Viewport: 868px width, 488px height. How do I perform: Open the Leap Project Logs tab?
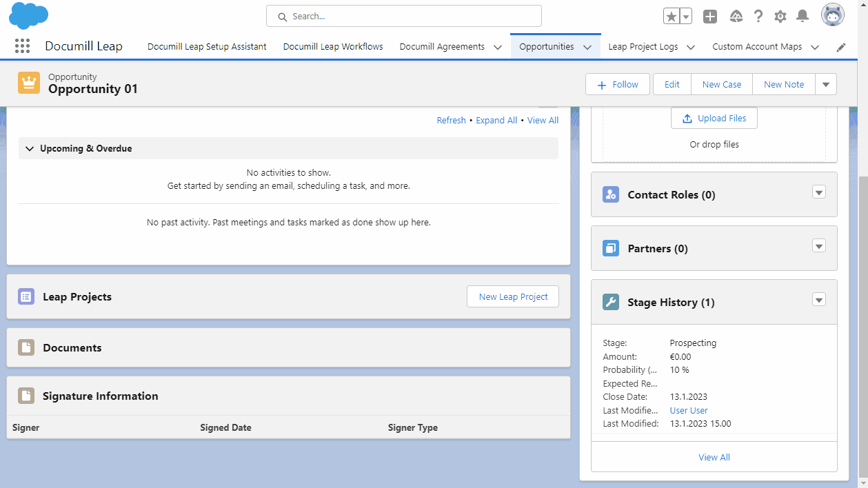pyautogui.click(x=642, y=46)
